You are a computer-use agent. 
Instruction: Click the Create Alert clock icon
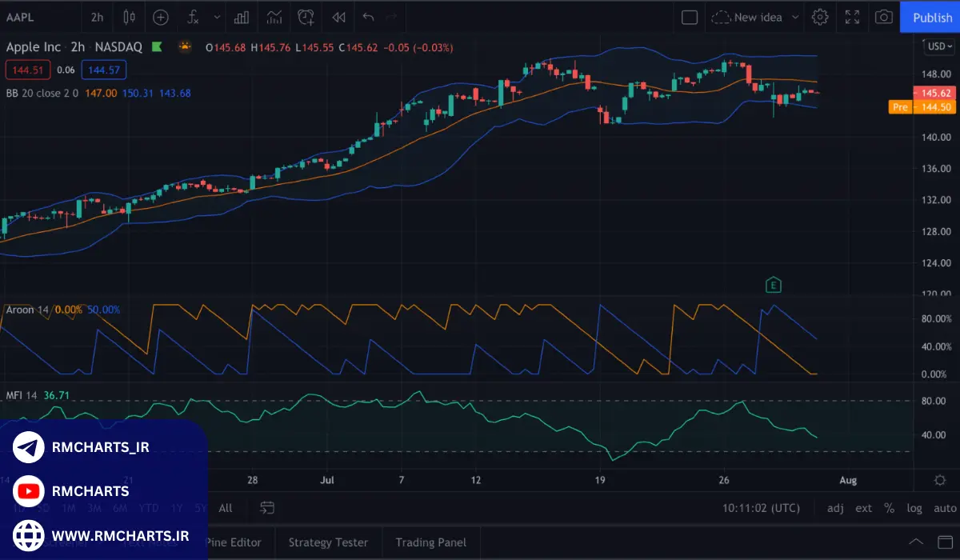coord(306,17)
